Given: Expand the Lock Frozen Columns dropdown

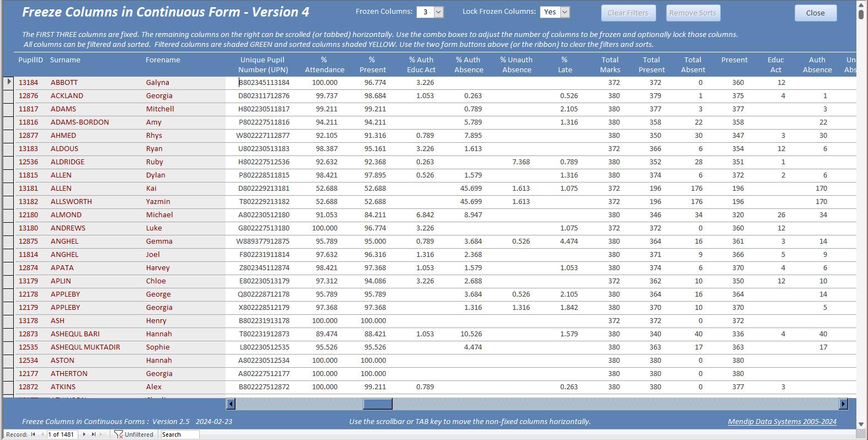Looking at the screenshot, I should click(x=565, y=12).
